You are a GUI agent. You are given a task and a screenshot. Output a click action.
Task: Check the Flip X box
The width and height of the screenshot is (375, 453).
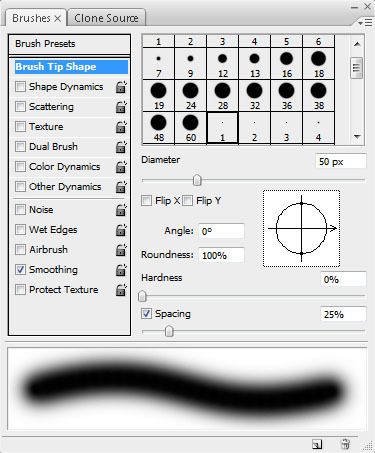(x=146, y=201)
